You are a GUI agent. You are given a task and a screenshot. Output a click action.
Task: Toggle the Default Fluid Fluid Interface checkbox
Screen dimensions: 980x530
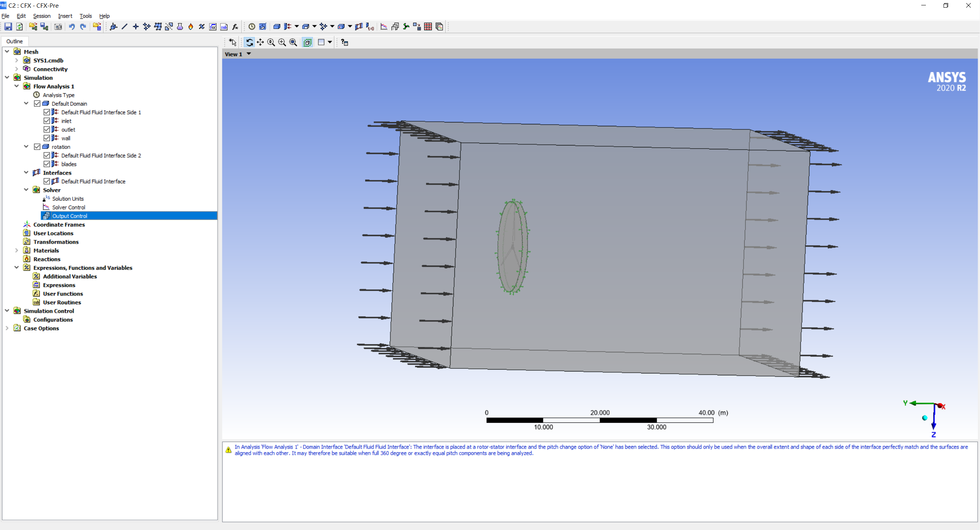pos(47,181)
